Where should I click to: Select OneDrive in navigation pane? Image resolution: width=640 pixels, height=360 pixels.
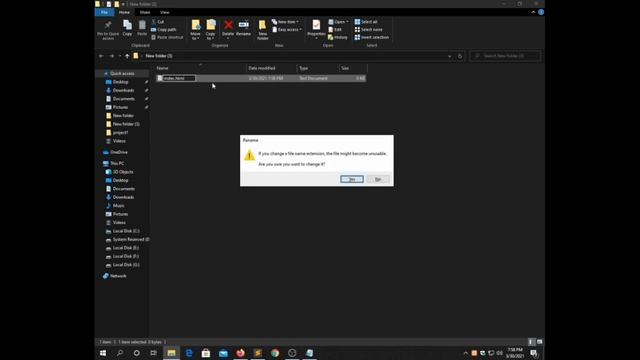[119, 152]
